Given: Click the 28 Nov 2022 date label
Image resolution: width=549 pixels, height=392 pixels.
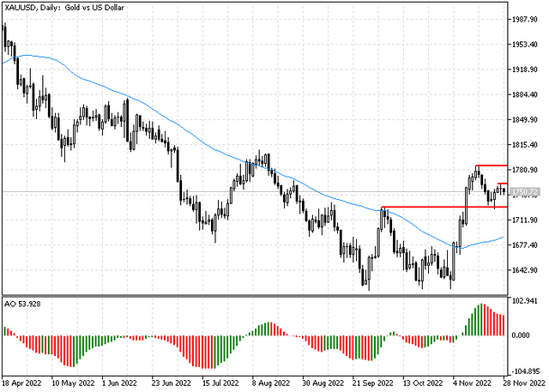Looking at the screenshot, I should pos(524,383).
